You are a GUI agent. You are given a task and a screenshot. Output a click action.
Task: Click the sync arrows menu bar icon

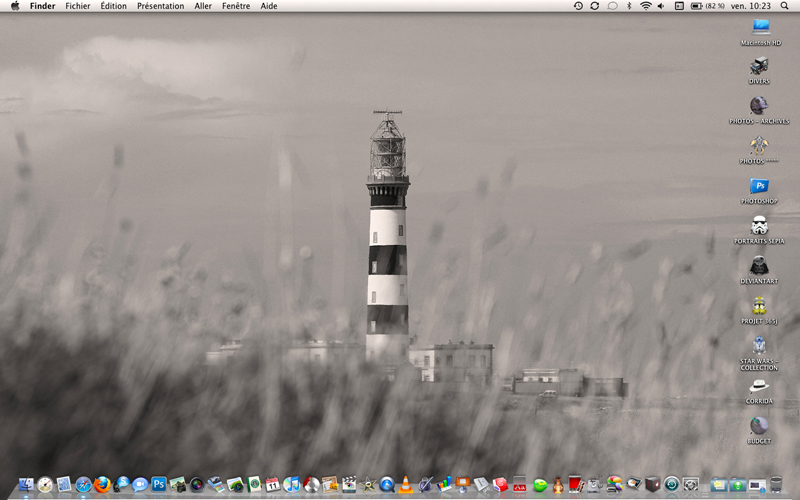pyautogui.click(x=594, y=6)
